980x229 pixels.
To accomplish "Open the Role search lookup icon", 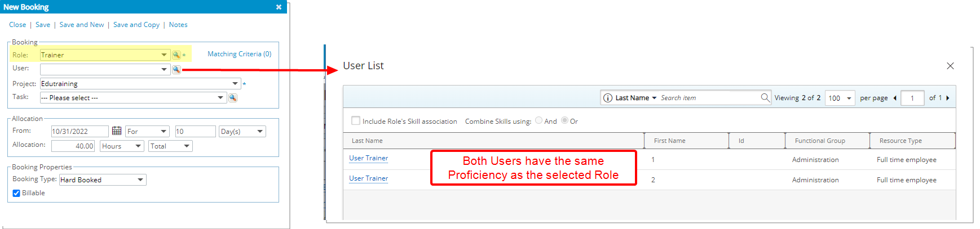I will [x=176, y=55].
